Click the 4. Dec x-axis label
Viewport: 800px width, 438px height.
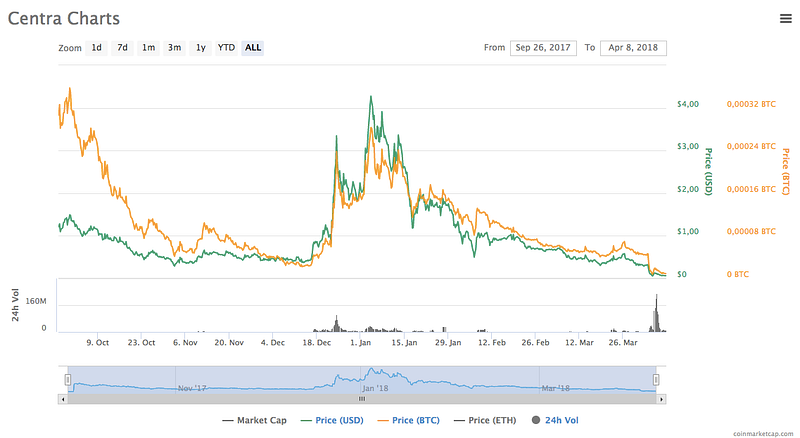[273, 343]
